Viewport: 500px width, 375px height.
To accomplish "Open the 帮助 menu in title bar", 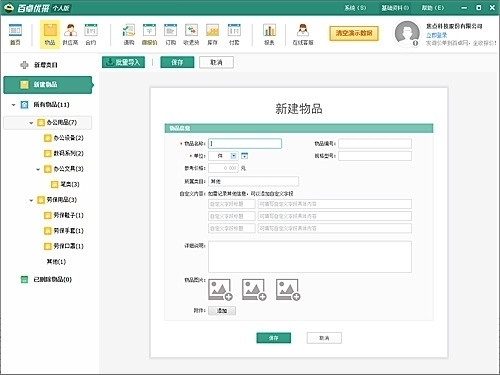I will (433, 8).
